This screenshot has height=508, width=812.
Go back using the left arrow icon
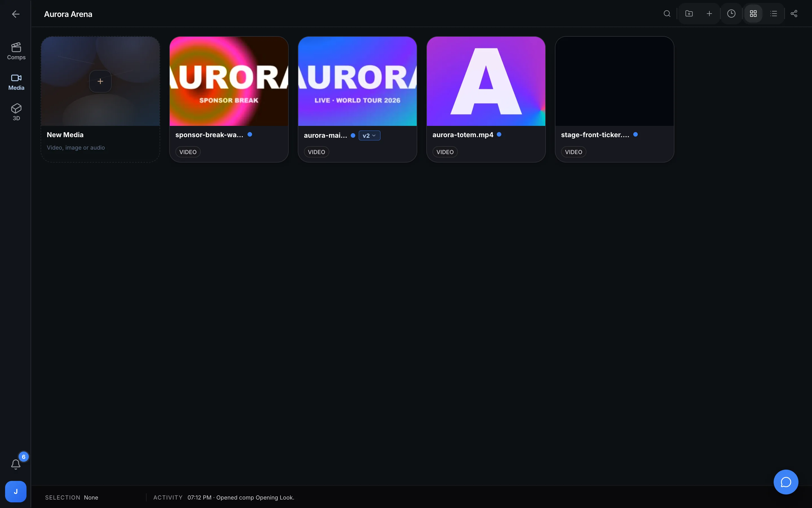click(x=16, y=14)
